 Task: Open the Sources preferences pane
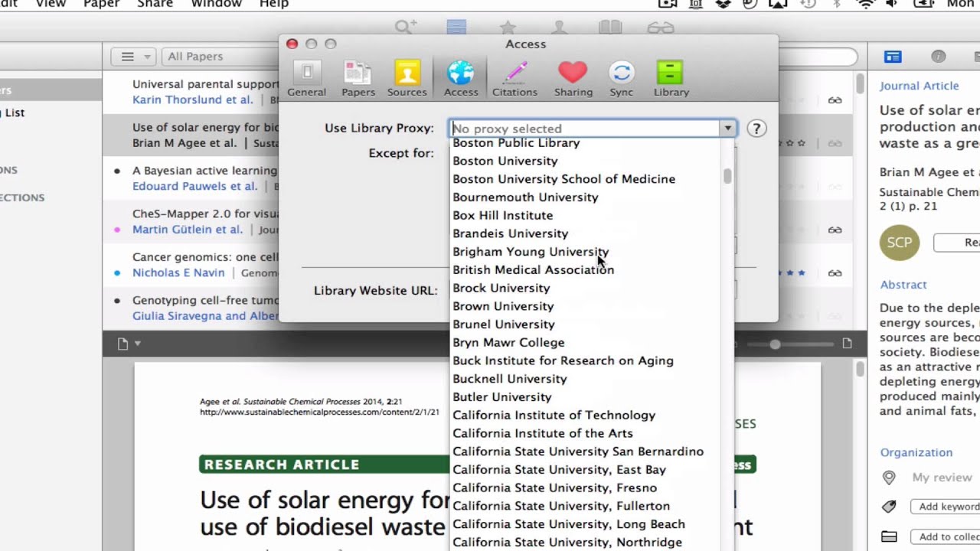pos(407,80)
